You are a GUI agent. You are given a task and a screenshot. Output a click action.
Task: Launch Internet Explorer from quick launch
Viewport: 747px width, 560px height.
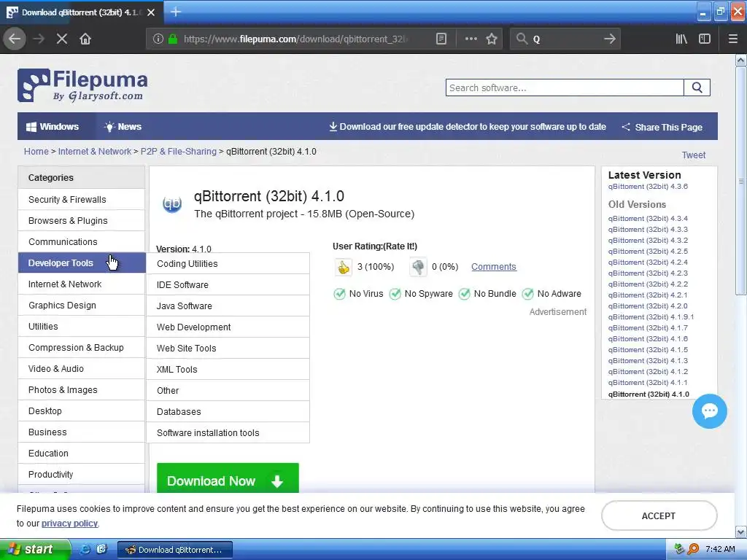click(85, 549)
